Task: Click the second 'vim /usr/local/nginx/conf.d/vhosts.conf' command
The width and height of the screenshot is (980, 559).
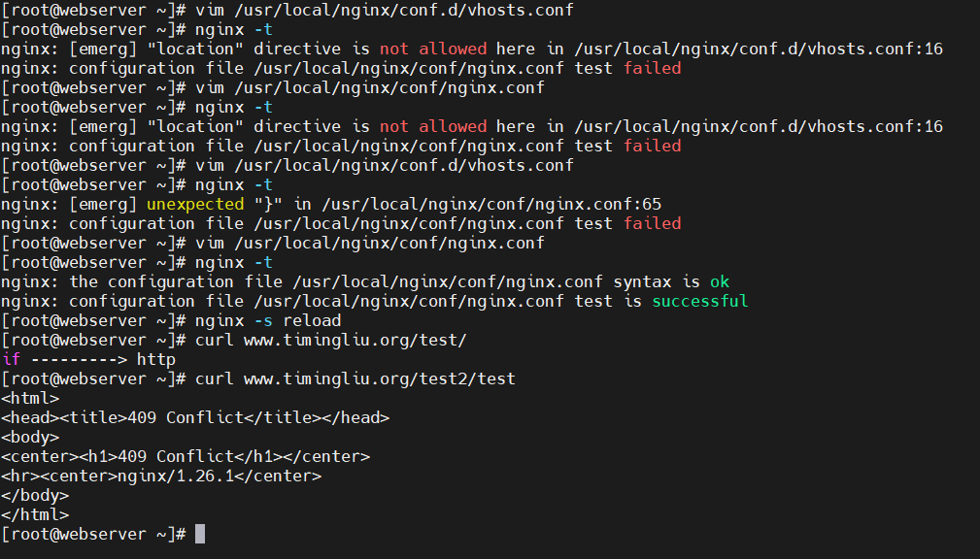Action: point(385,166)
